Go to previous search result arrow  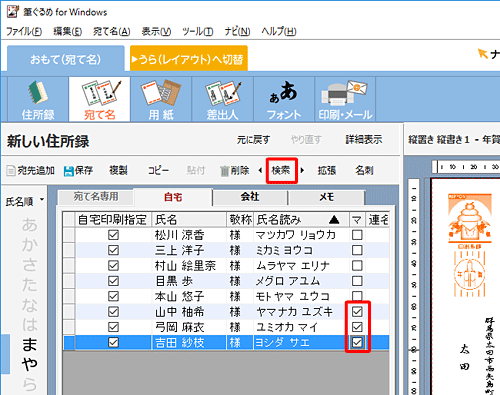260,170
